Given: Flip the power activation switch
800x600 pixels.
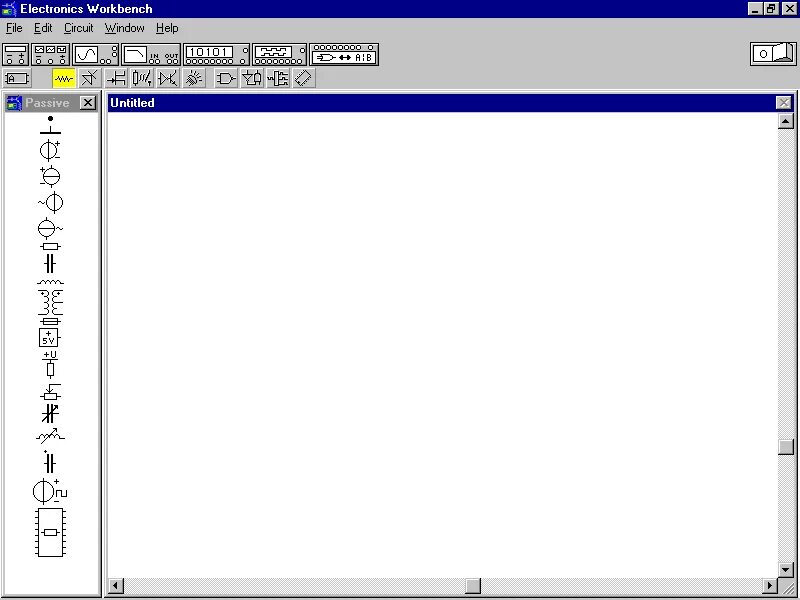Looking at the screenshot, I should click(x=773, y=54).
